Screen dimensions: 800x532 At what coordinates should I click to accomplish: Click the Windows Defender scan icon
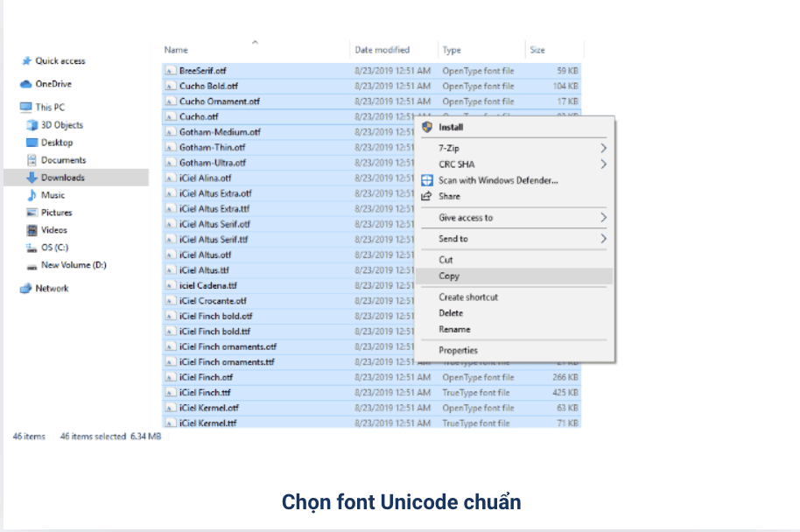[x=427, y=180]
